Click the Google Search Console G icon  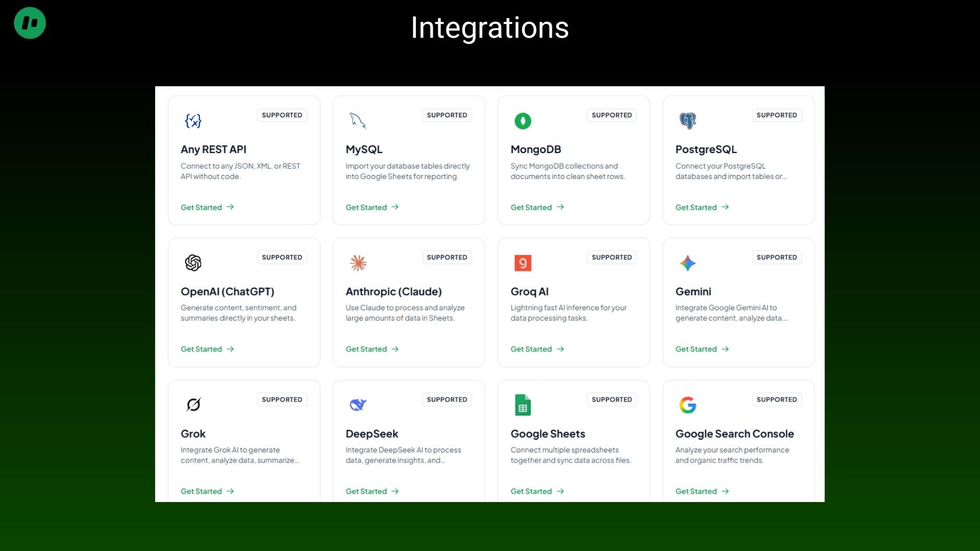point(688,405)
